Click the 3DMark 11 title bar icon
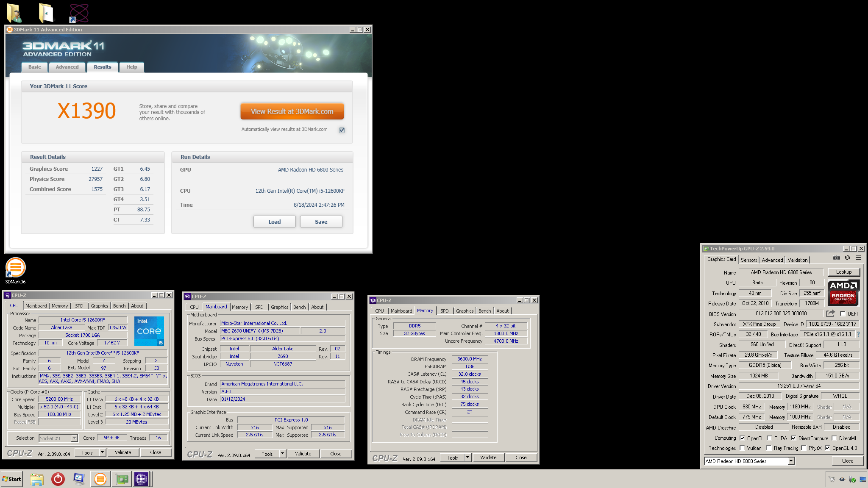Image resolution: width=868 pixels, height=488 pixels. (x=10, y=30)
